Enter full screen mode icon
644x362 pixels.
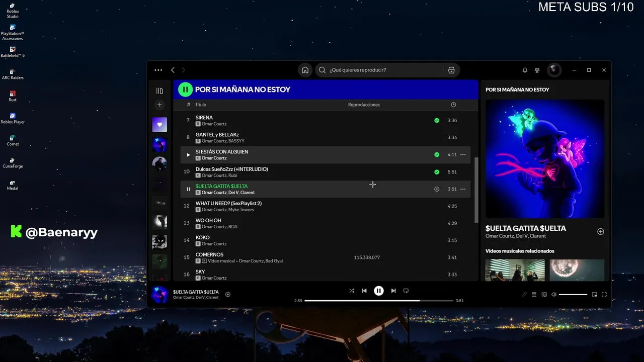[x=604, y=295]
